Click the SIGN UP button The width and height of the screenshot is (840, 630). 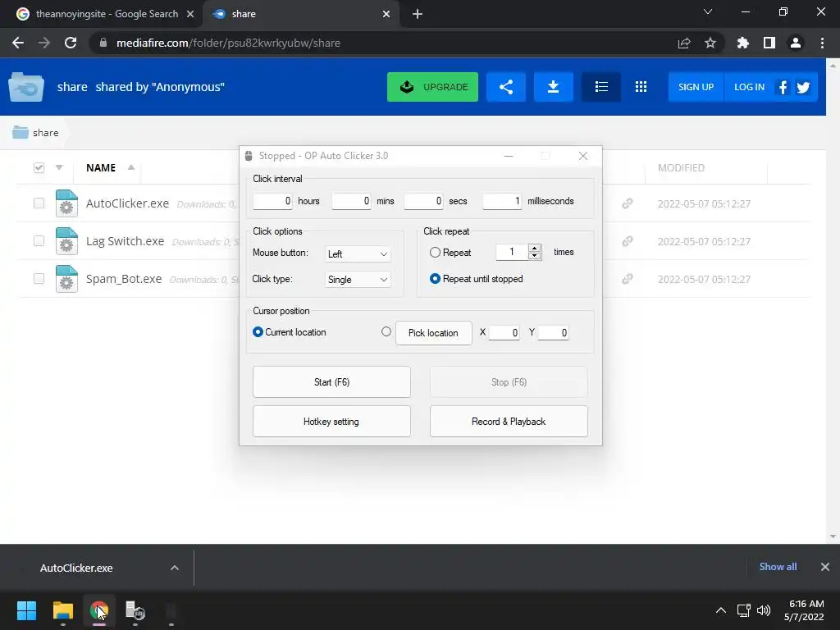(696, 87)
